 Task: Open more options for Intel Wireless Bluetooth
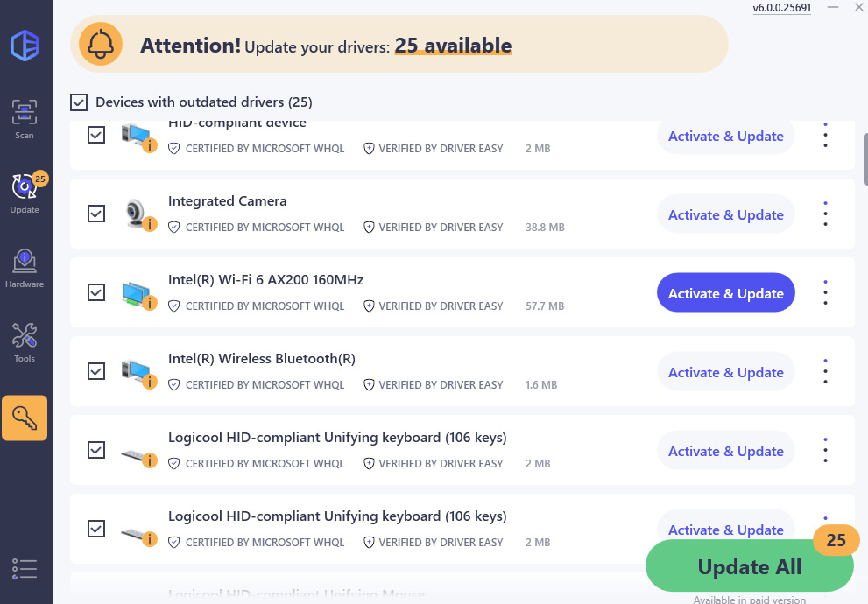point(825,372)
